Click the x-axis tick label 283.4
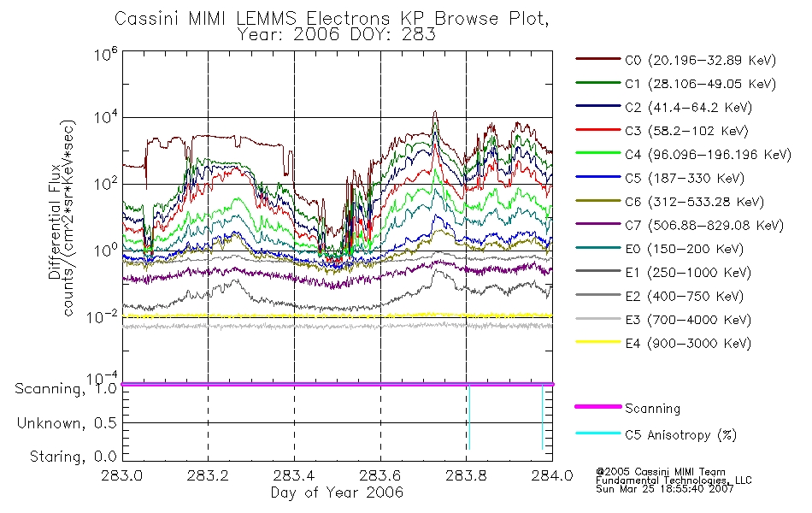This screenshot has width=812, height=513. click(x=294, y=475)
